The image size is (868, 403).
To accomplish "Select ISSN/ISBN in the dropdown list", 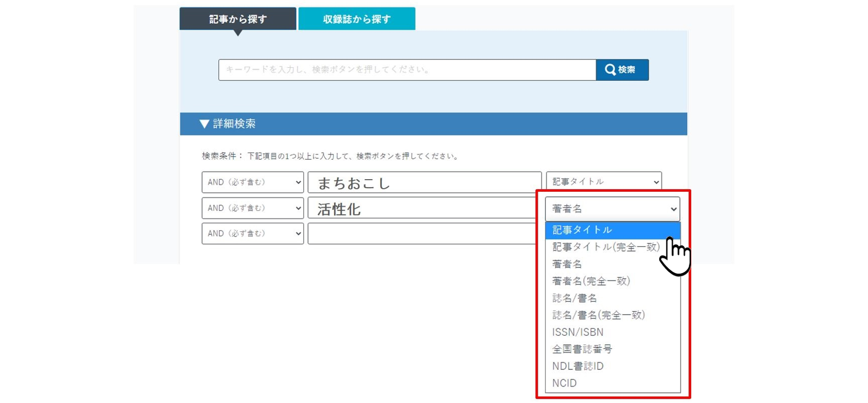I will pyautogui.click(x=578, y=332).
